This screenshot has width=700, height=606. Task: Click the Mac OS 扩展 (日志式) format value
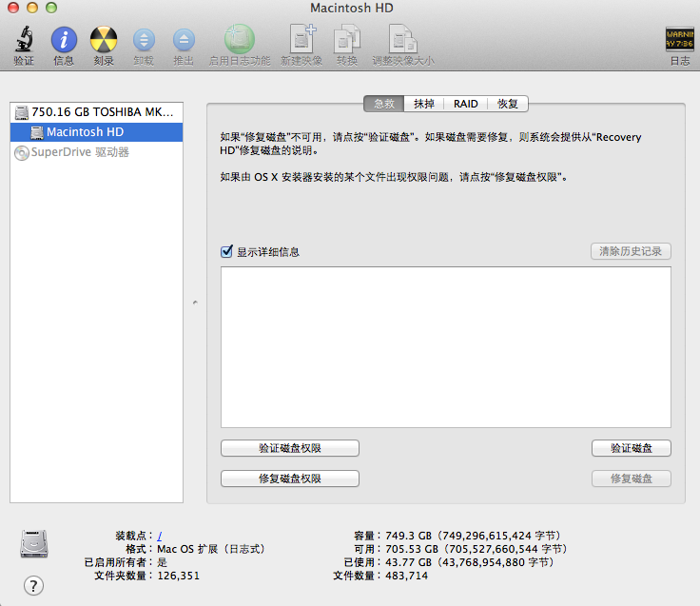(211, 549)
